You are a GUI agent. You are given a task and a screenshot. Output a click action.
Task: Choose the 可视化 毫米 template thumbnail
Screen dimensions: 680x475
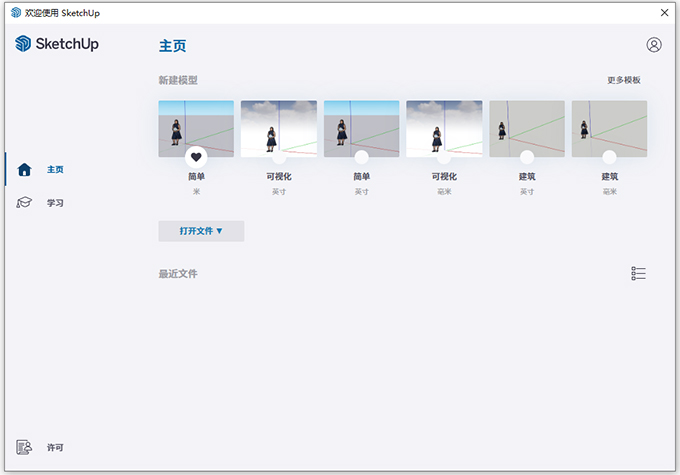(444, 125)
